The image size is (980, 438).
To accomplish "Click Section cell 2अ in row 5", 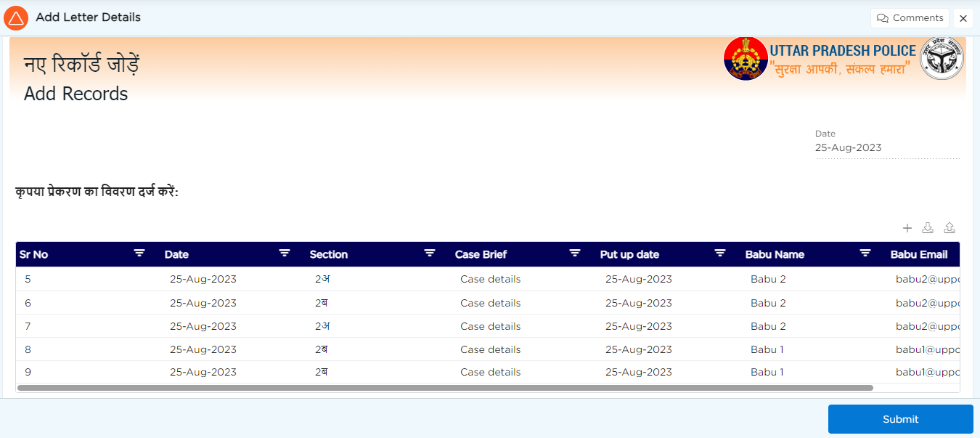I will click(x=379, y=279).
